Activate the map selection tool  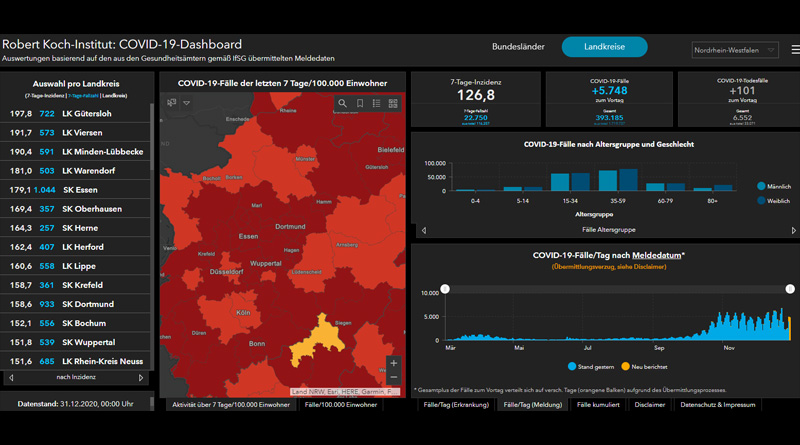click(x=172, y=103)
